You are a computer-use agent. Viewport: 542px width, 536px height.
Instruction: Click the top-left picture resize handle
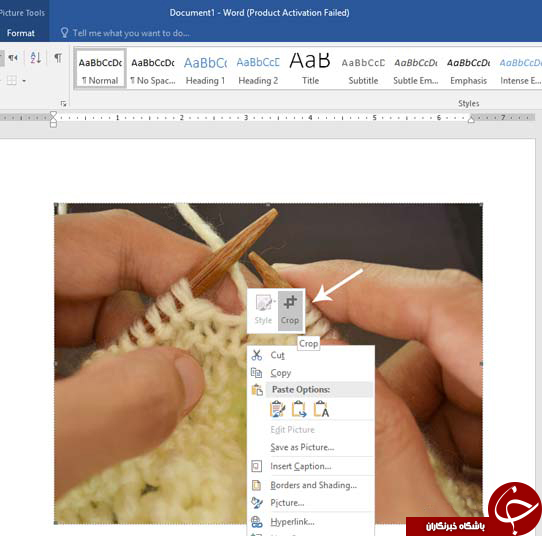tap(55, 205)
